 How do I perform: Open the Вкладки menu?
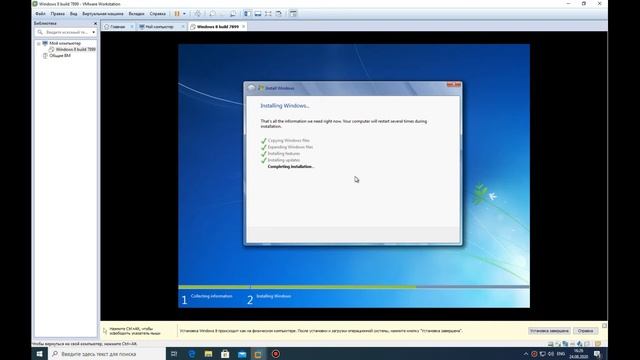136,13
